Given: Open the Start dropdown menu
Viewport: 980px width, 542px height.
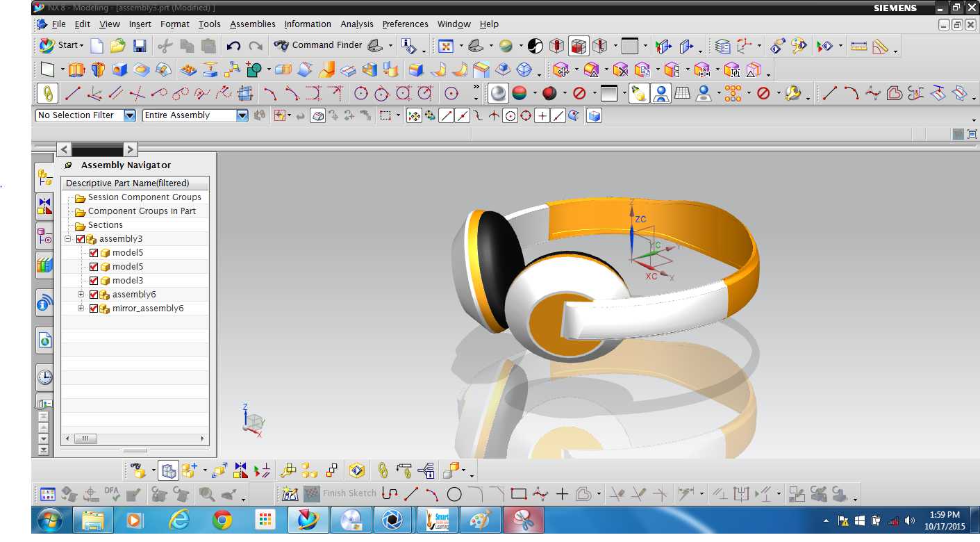Looking at the screenshot, I should tap(61, 46).
